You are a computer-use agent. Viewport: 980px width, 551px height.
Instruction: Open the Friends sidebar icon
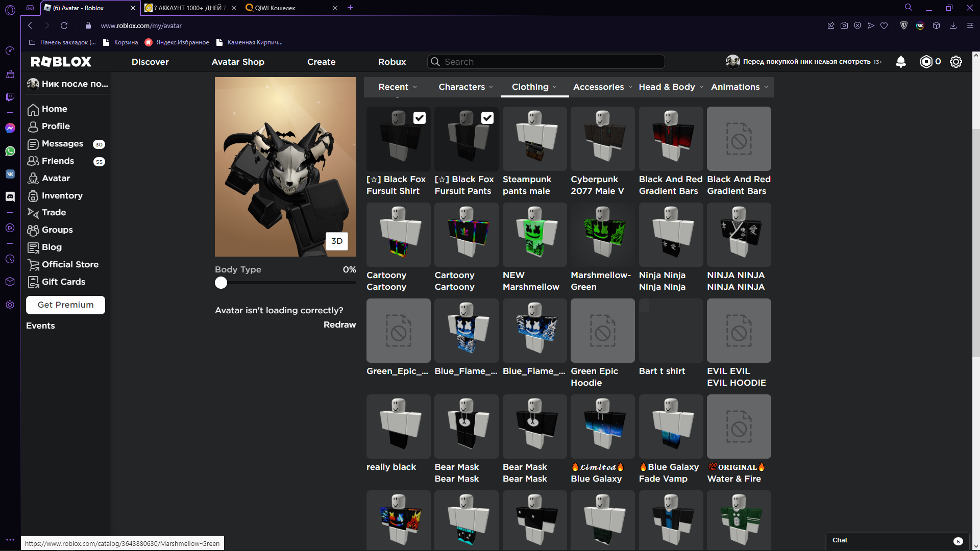pos(33,161)
